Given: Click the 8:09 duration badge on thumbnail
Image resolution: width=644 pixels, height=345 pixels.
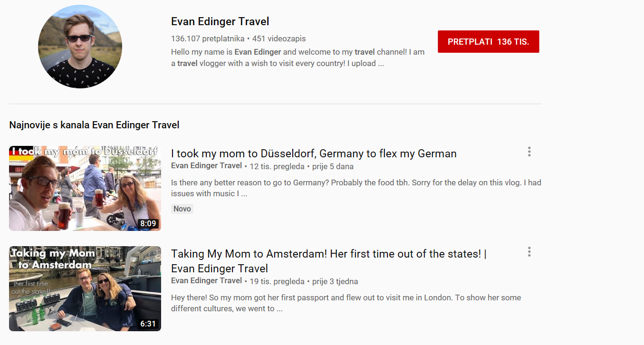Looking at the screenshot, I should click(148, 223).
